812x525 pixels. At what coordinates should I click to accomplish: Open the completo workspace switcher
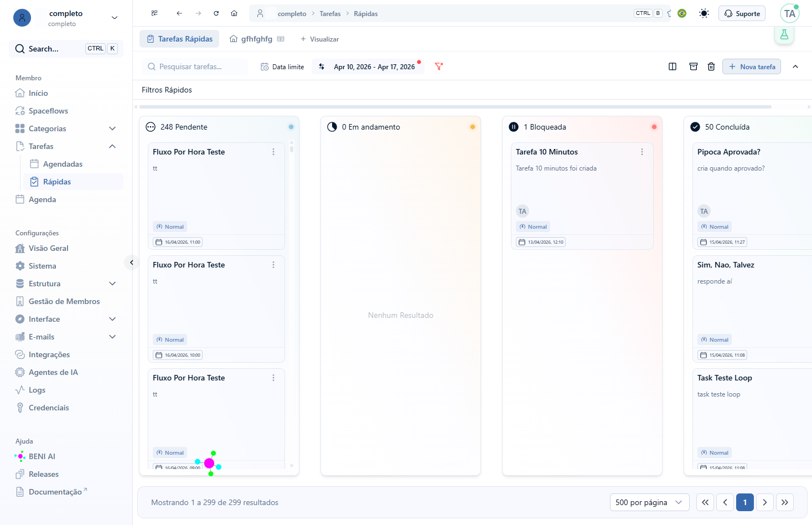[66, 18]
